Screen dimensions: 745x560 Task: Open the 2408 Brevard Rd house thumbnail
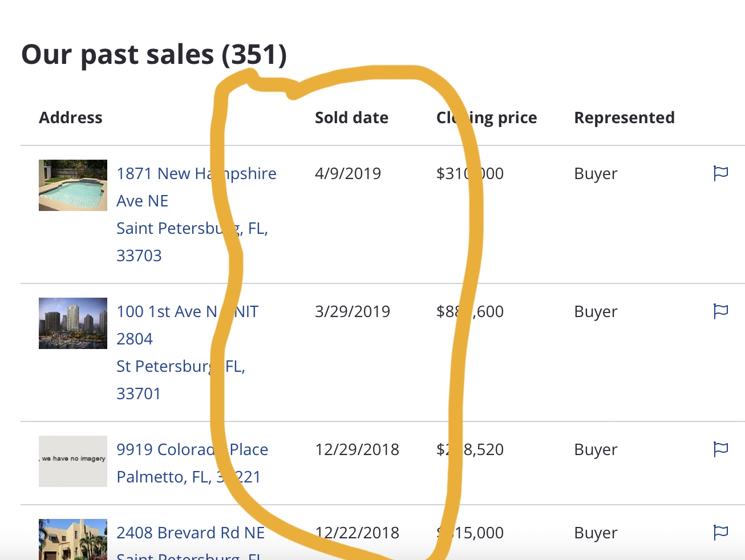pyautogui.click(x=73, y=539)
